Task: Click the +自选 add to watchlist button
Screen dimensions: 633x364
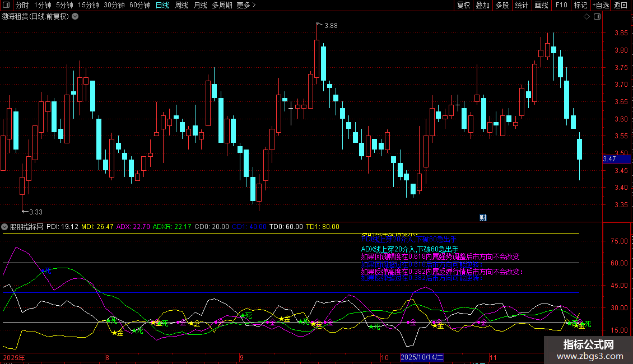Action: pos(601,6)
